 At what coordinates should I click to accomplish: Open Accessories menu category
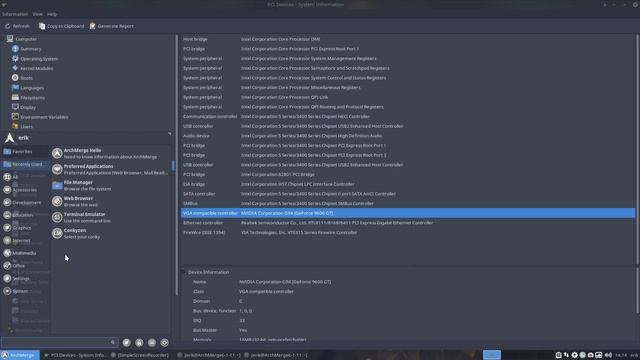coord(24,190)
